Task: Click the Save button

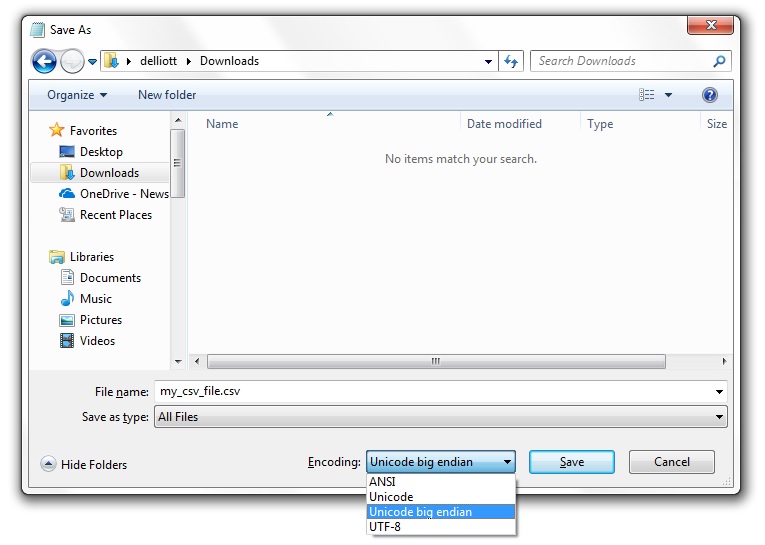Action: 571,462
